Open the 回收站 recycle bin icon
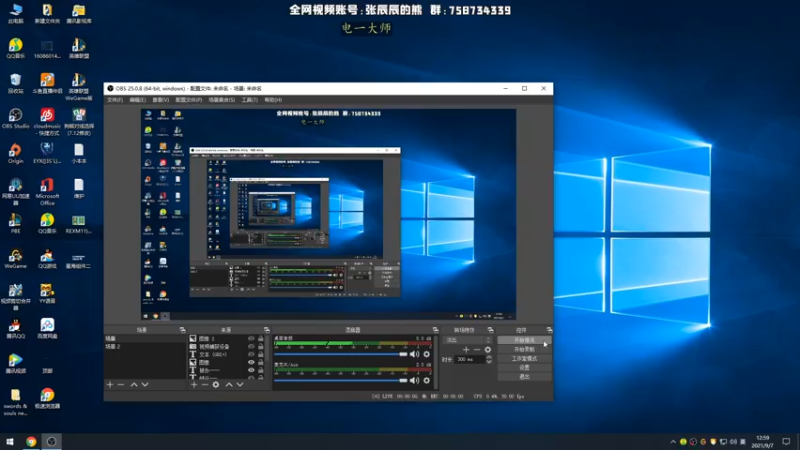800x450 pixels. coord(15,83)
